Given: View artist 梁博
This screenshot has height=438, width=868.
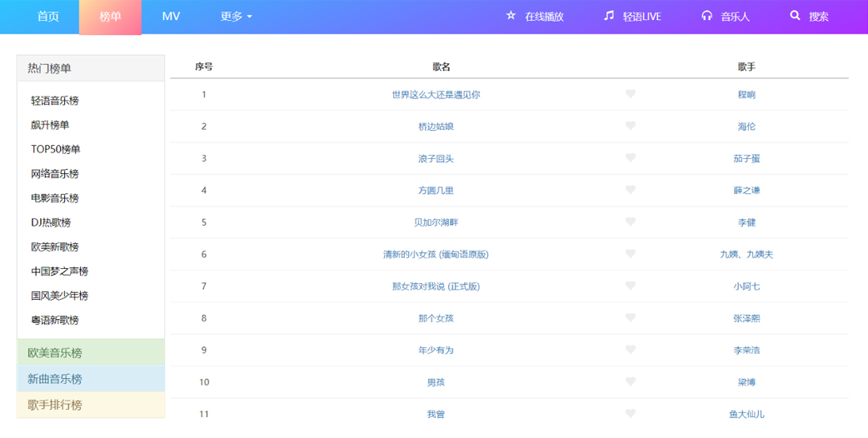Looking at the screenshot, I should (746, 382).
